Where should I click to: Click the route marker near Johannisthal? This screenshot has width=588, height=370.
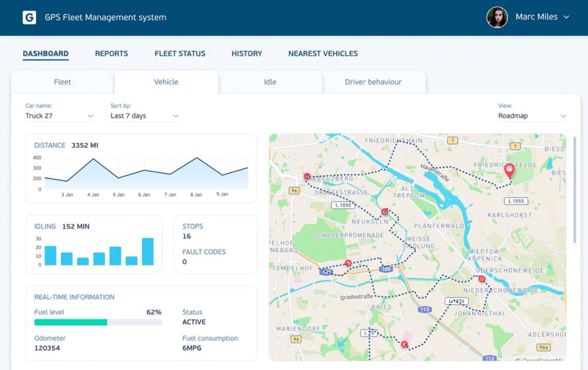tap(405, 344)
